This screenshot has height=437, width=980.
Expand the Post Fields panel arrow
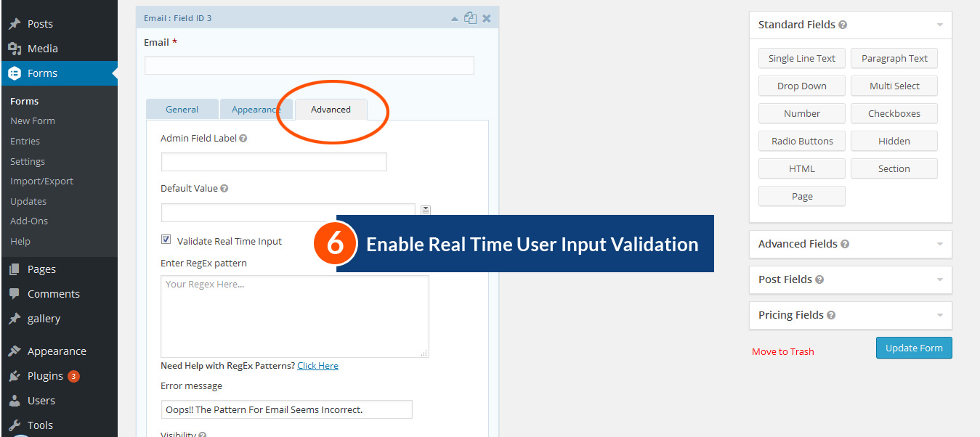coord(940,279)
